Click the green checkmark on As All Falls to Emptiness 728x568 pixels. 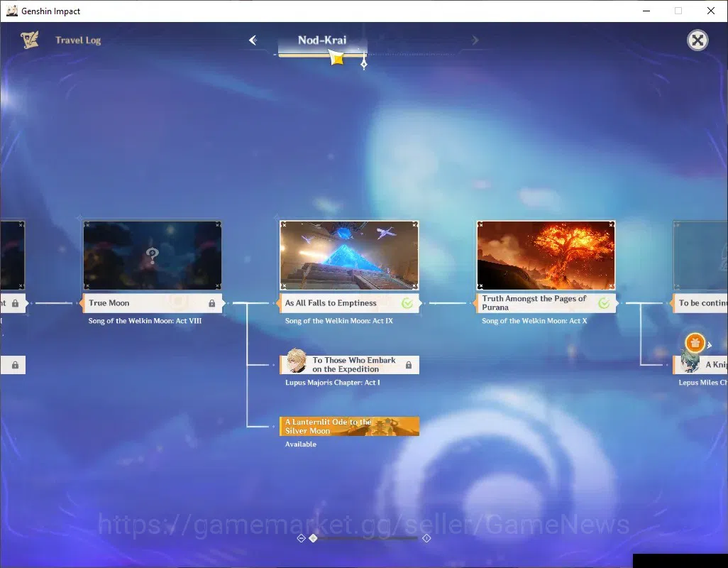[407, 303]
